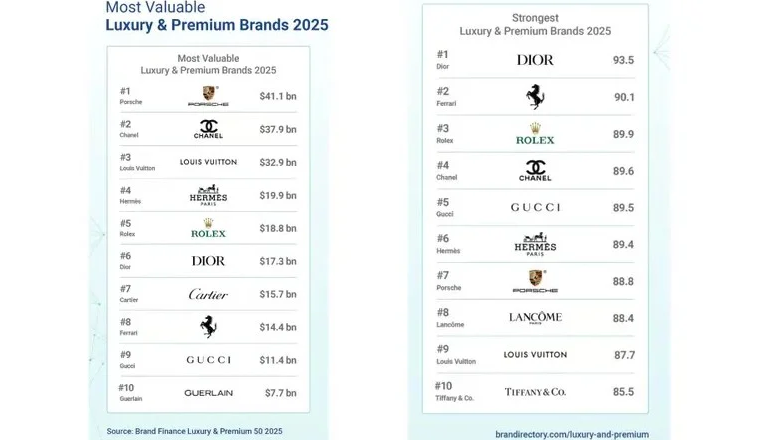
Task: Click the Rolex crown logo ranked #3 strongest
Action: pyautogui.click(x=535, y=134)
